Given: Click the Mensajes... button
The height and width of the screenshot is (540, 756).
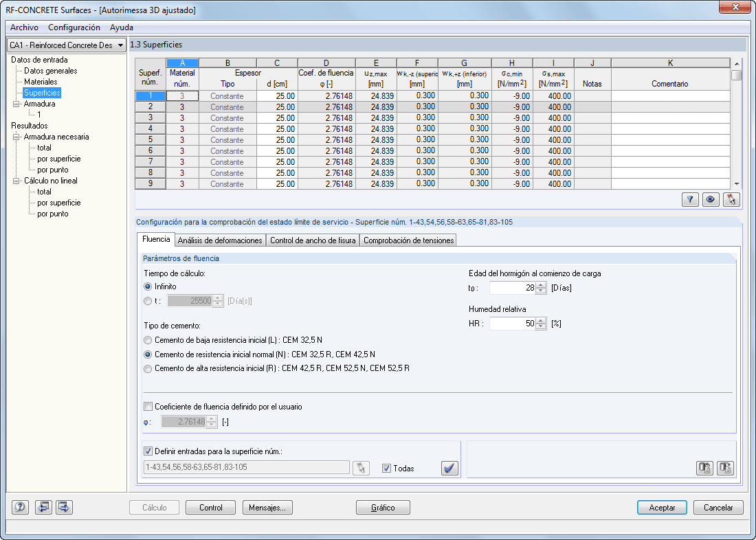Looking at the screenshot, I should pyautogui.click(x=267, y=508).
